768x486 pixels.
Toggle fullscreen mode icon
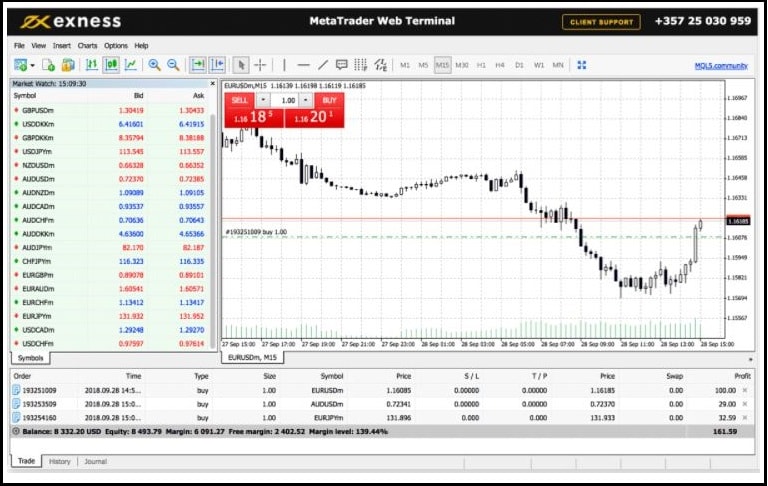pyautogui.click(x=581, y=65)
